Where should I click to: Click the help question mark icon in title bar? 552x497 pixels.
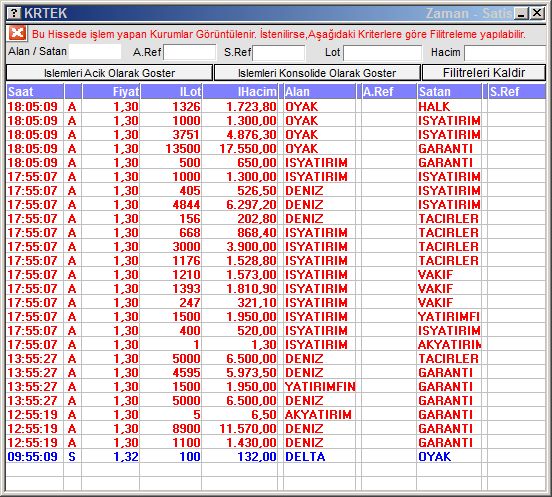tap(14, 13)
